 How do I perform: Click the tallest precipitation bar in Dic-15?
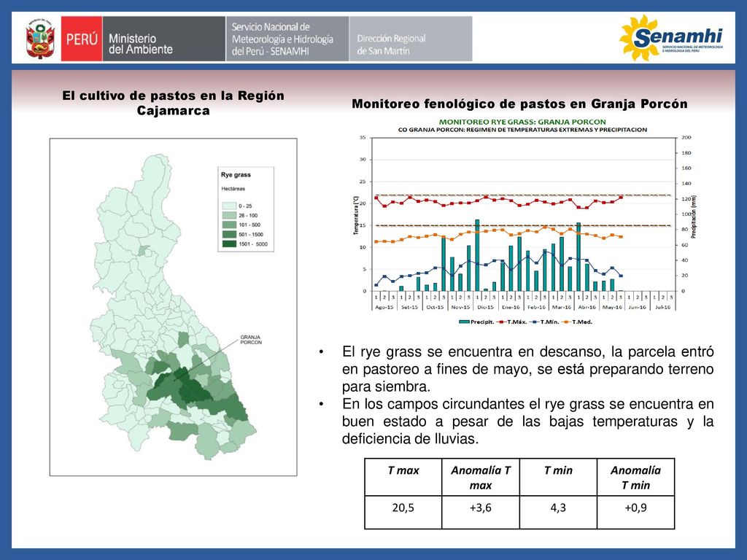[x=477, y=255]
